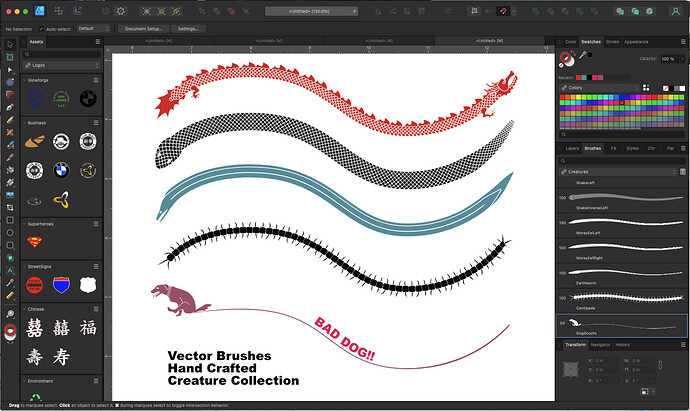Viewport: 690px width, 411px height.
Task: Switch to the Stroke tab
Action: click(x=613, y=42)
